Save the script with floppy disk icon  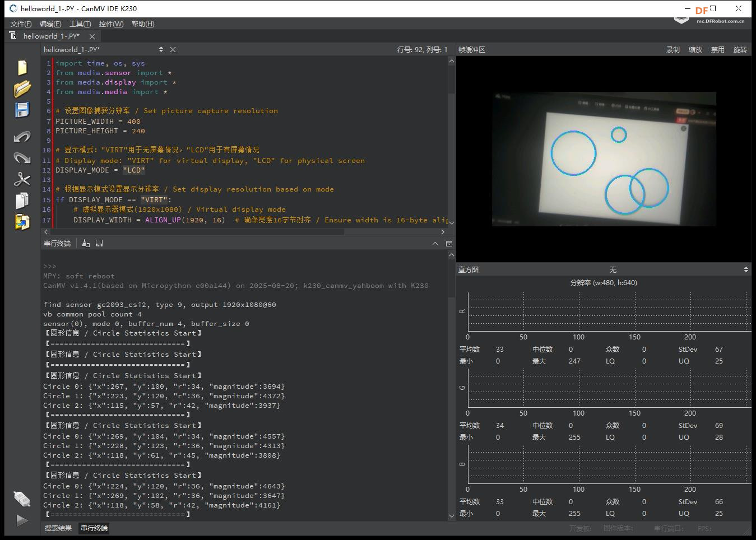(x=22, y=110)
